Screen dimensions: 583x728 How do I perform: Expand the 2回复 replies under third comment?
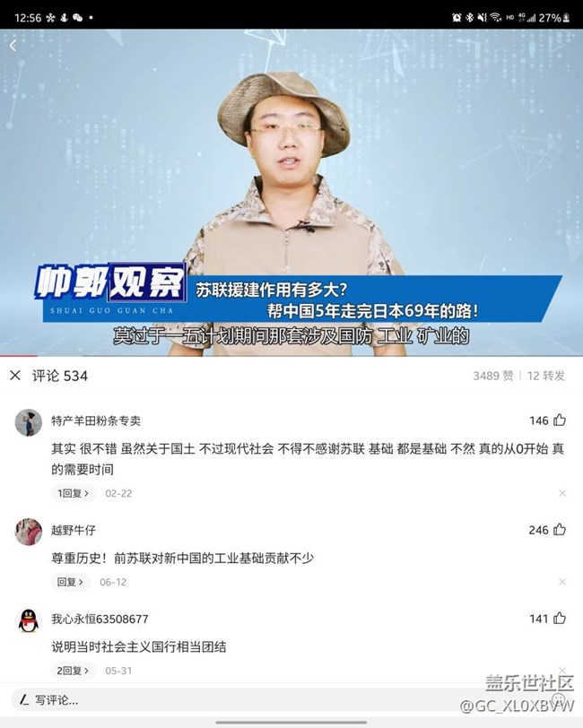click(73, 671)
